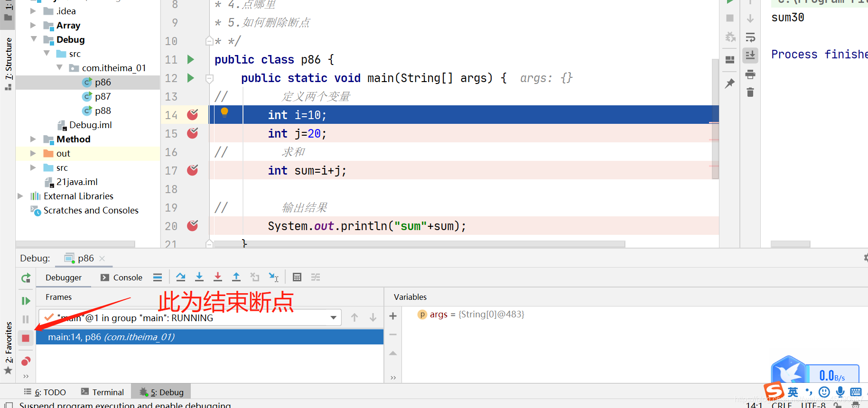
Task: Toggle breakpoint on line 20
Action: tap(193, 226)
